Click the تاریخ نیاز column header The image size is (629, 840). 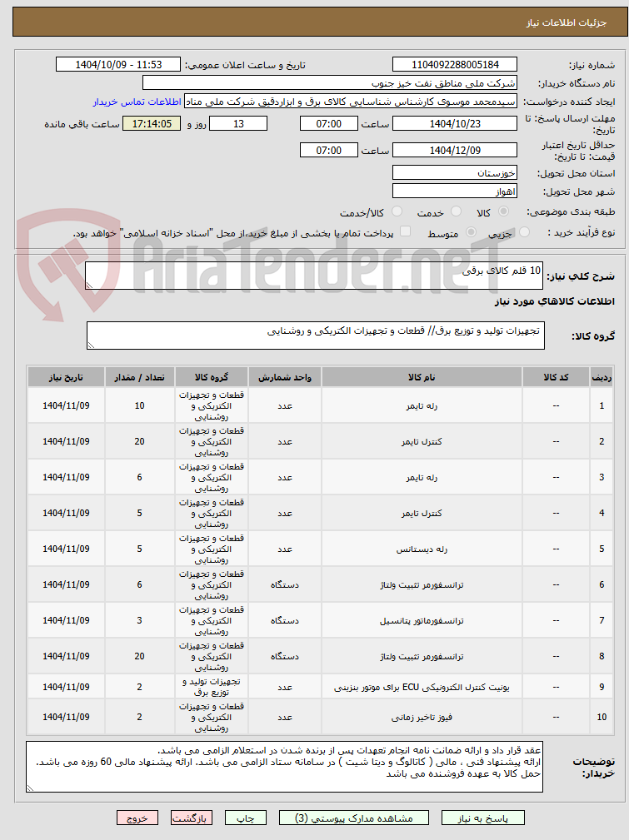click(x=66, y=378)
